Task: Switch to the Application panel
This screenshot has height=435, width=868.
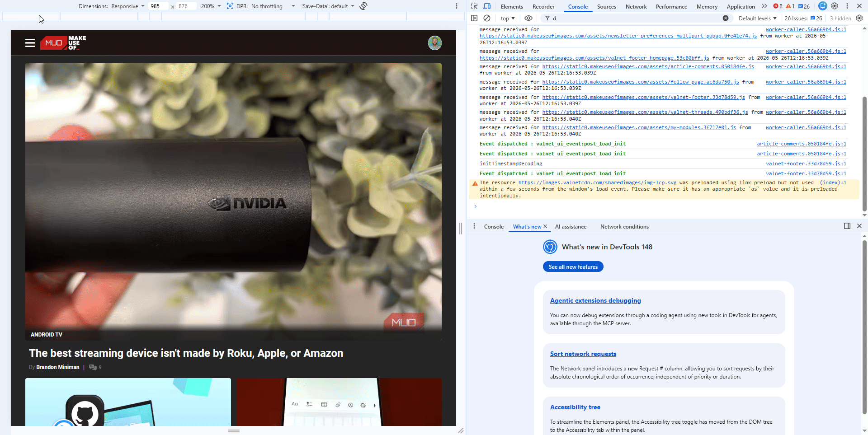Action: [x=741, y=7]
